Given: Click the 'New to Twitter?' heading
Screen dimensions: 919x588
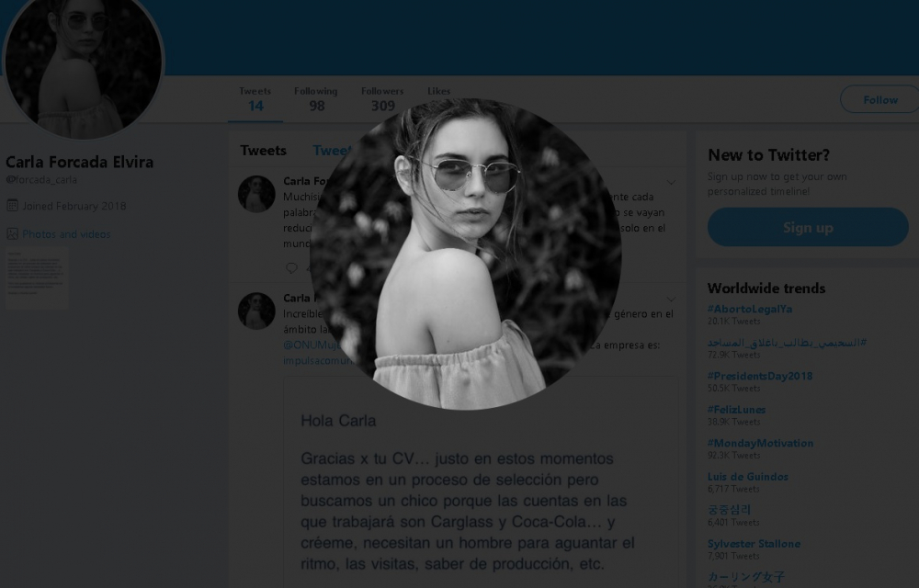Looking at the screenshot, I should pos(768,154).
